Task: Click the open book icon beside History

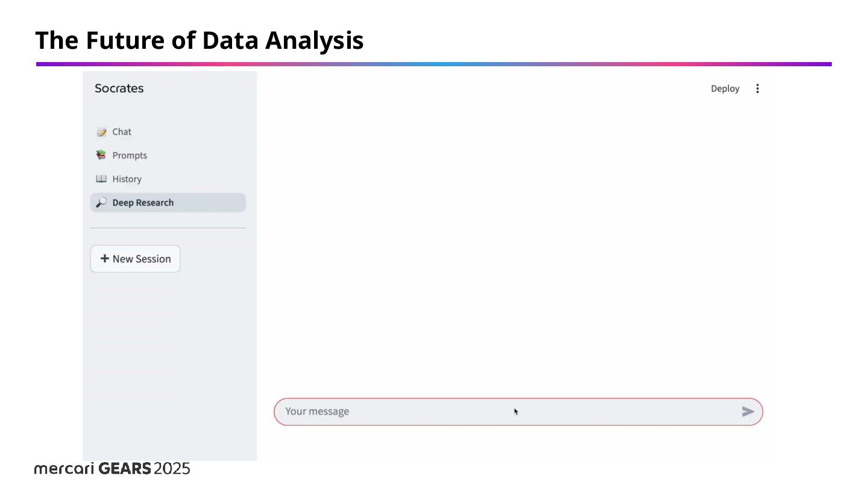Action: [x=101, y=179]
